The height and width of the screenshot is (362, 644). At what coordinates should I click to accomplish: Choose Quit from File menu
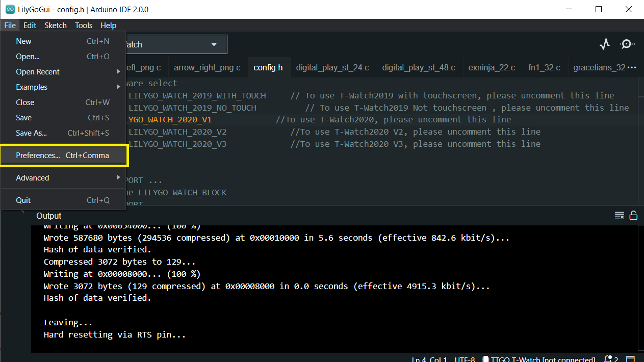(x=63, y=200)
